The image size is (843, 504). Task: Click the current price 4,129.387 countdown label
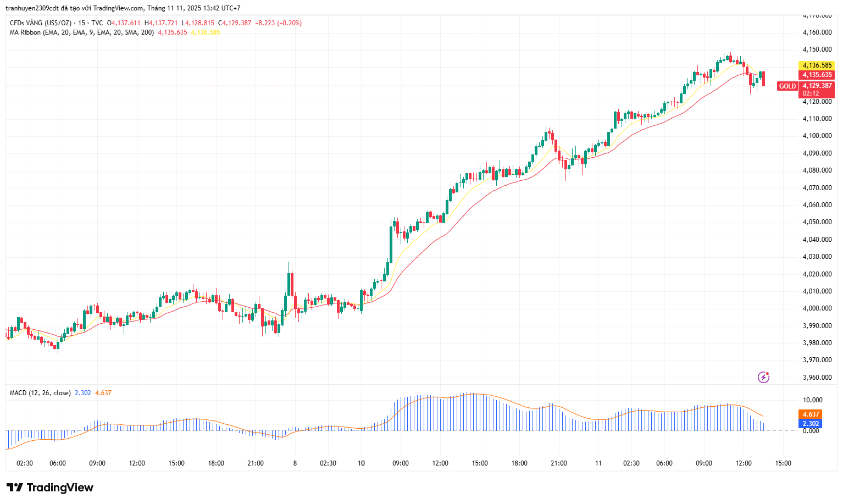coord(817,90)
